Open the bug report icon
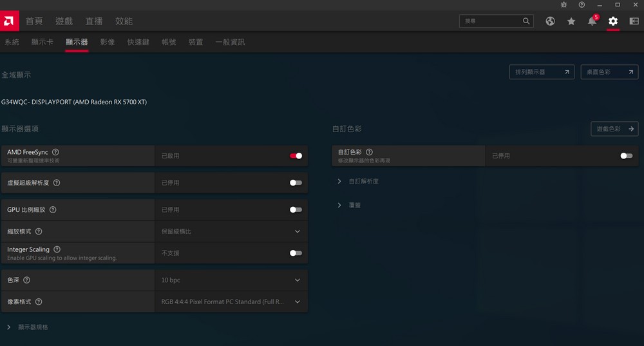644x346 pixels. click(x=563, y=5)
